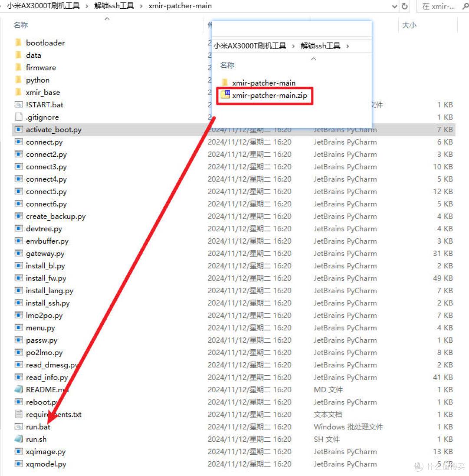Click the run.sh file icon

pyautogui.click(x=19, y=439)
